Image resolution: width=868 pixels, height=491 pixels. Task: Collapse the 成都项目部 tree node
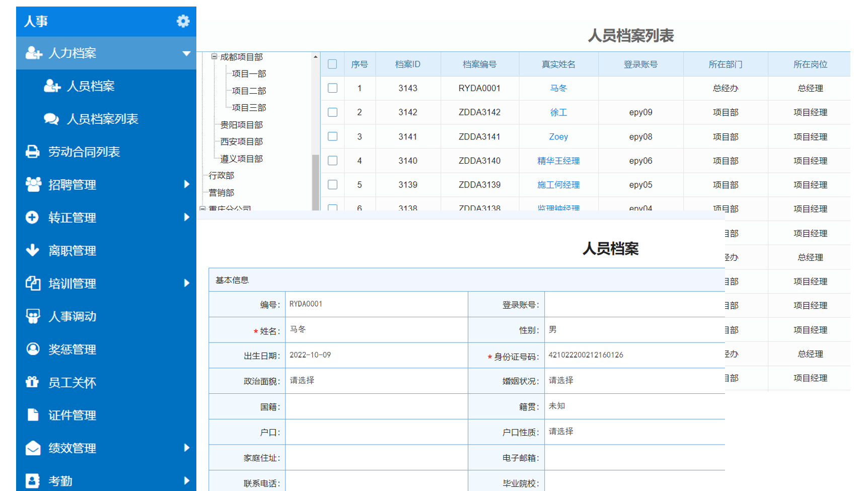tap(214, 57)
